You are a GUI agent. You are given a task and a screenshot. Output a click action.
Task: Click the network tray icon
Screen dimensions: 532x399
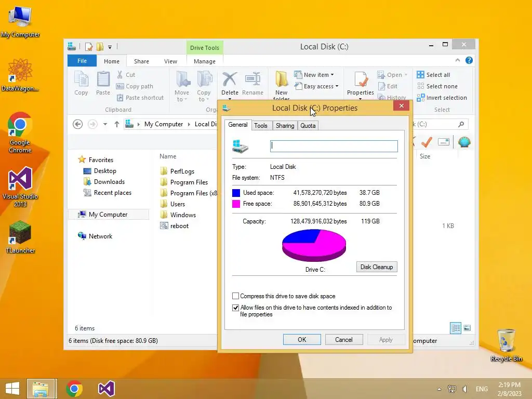click(452, 389)
